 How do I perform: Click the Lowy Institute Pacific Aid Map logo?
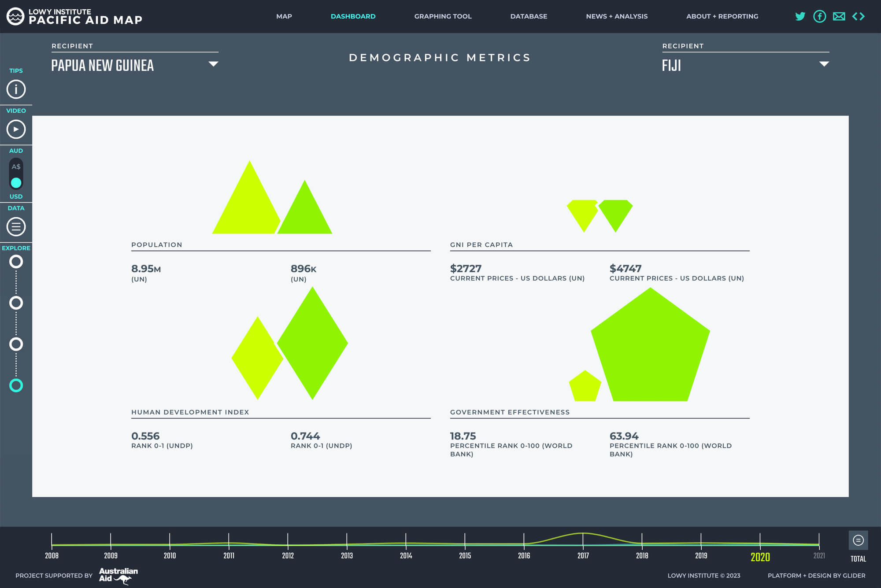[x=74, y=16]
